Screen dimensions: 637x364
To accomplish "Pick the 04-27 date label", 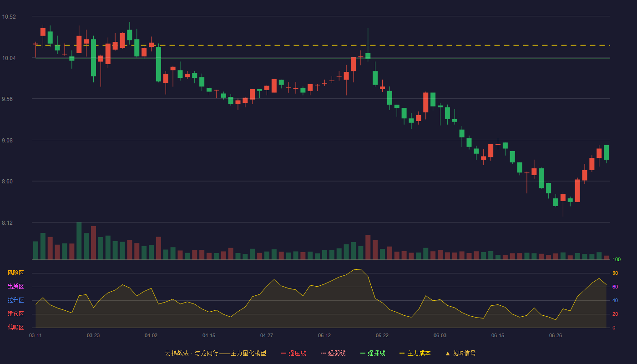I will point(267,335).
